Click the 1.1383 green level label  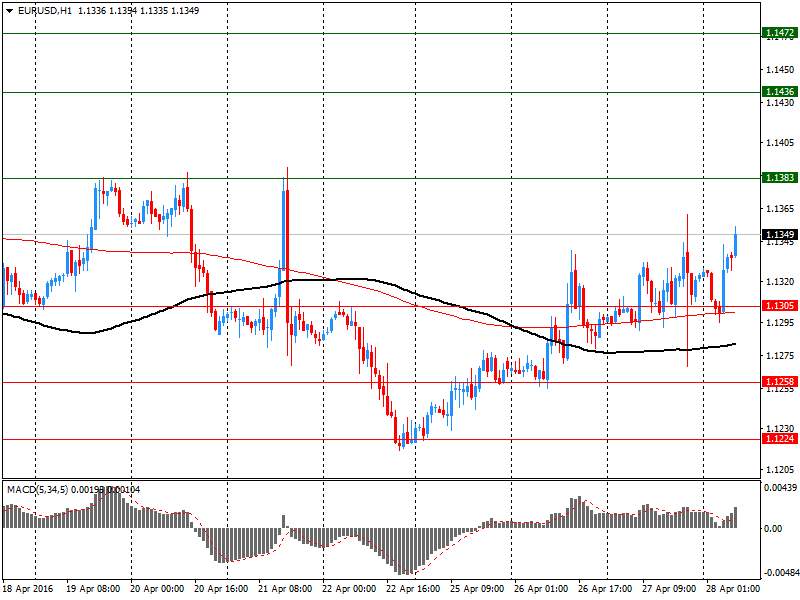click(779, 178)
